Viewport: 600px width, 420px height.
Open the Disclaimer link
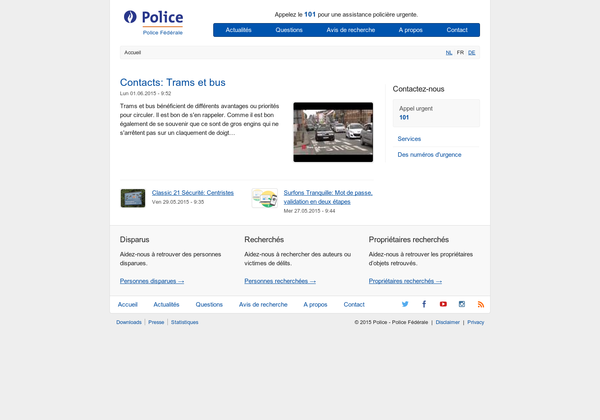[448, 322]
